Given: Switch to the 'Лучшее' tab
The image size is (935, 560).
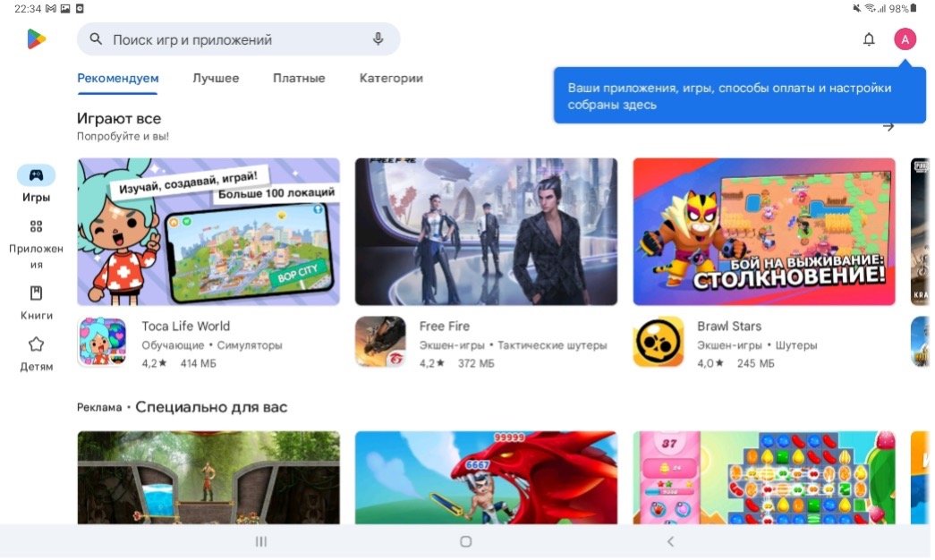Looking at the screenshot, I should pos(216,79).
